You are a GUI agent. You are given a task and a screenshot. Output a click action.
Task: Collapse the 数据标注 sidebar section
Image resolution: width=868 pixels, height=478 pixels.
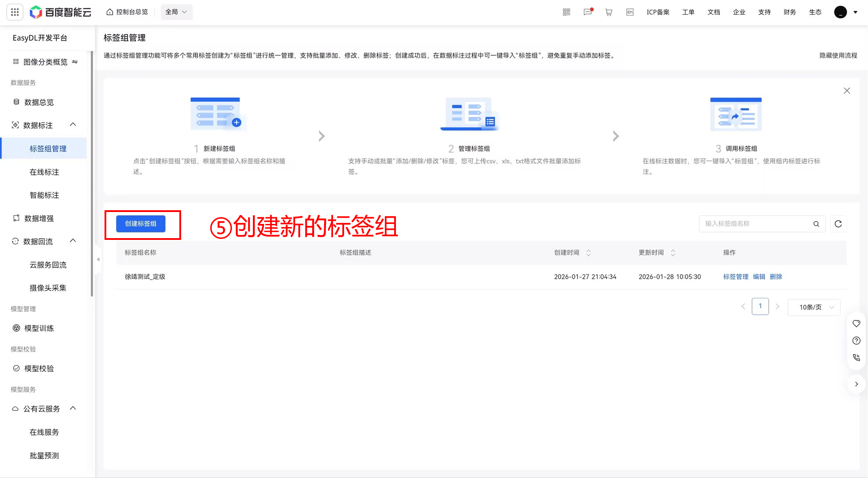point(73,125)
